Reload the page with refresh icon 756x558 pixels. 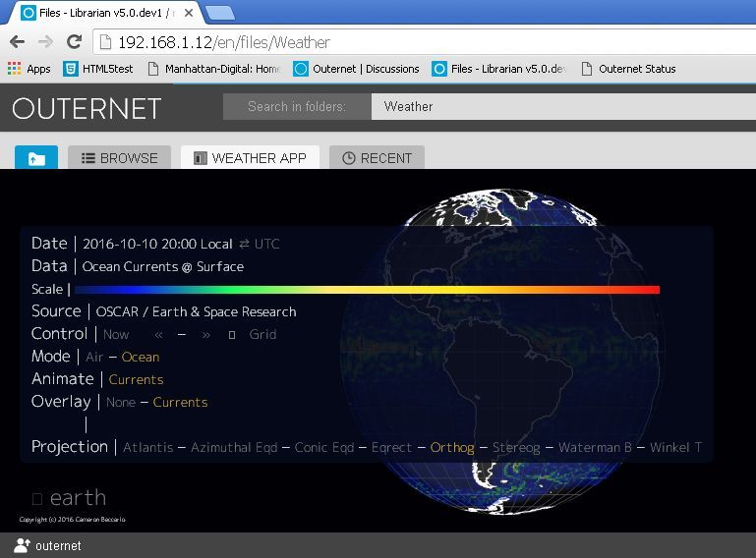pyautogui.click(x=74, y=42)
